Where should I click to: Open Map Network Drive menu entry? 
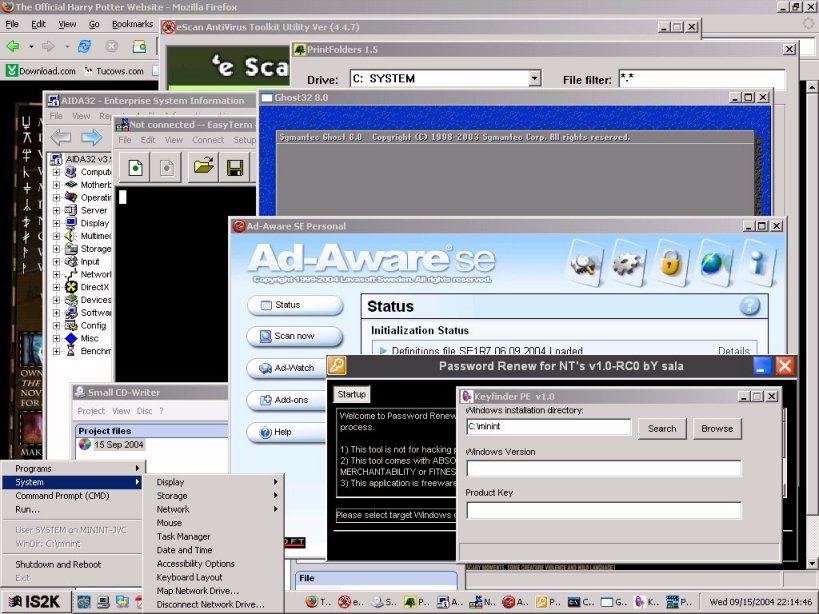214,591
